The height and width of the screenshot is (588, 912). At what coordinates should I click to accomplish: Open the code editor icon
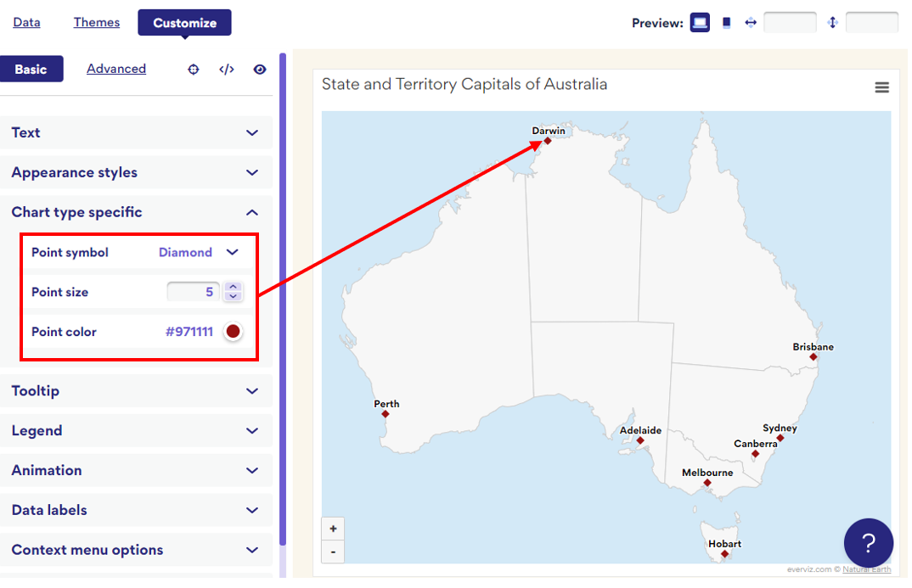tap(226, 69)
